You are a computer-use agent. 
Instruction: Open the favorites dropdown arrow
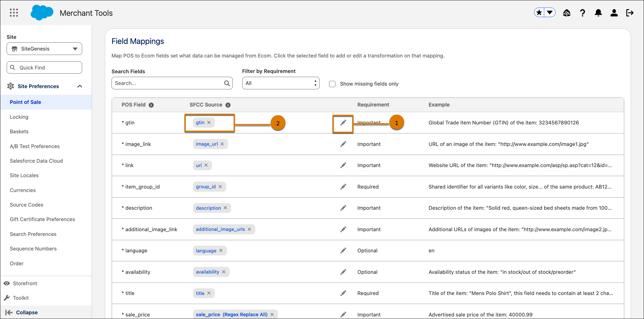click(550, 13)
